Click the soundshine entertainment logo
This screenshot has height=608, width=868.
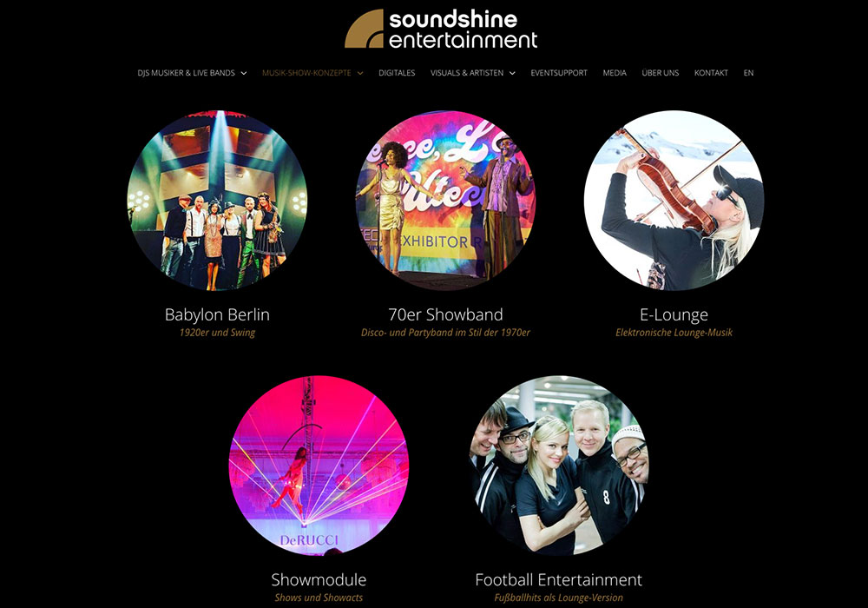(441, 29)
